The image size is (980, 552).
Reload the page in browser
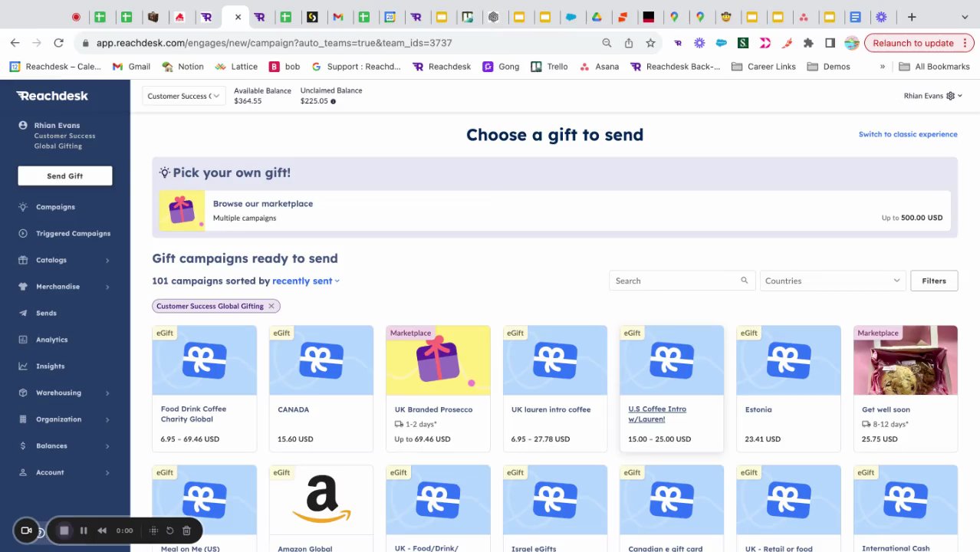tap(58, 43)
